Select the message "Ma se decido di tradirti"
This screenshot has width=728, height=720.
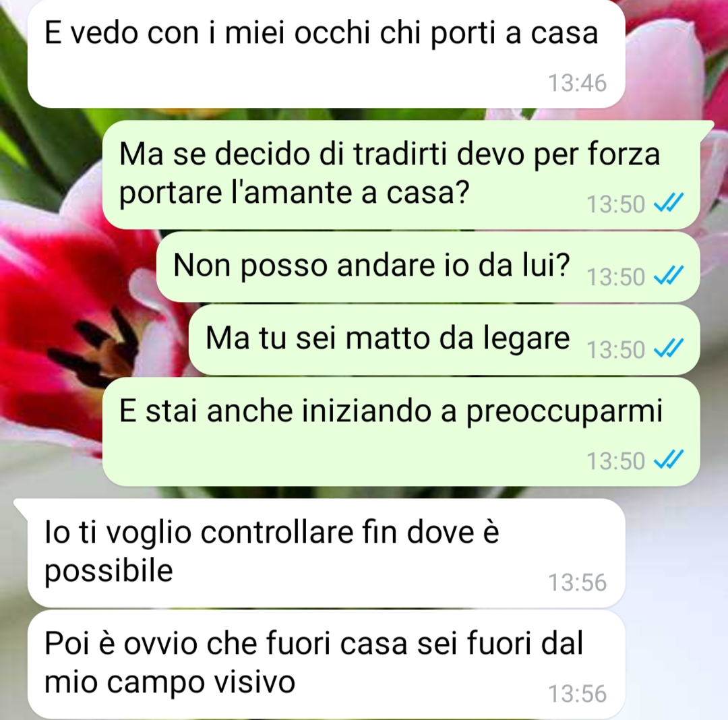point(401,175)
